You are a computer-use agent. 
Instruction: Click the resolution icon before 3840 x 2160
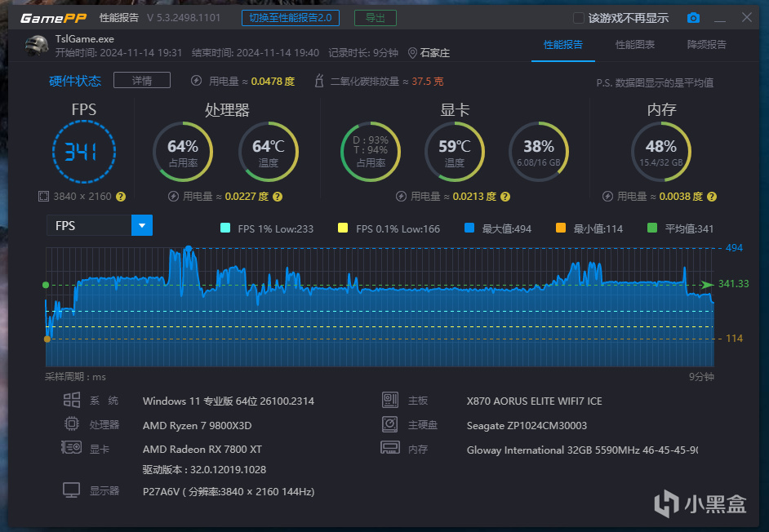click(43, 197)
